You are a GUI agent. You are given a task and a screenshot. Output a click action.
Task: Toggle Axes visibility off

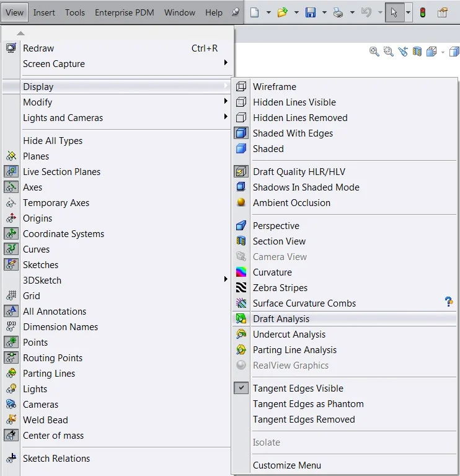11,187
